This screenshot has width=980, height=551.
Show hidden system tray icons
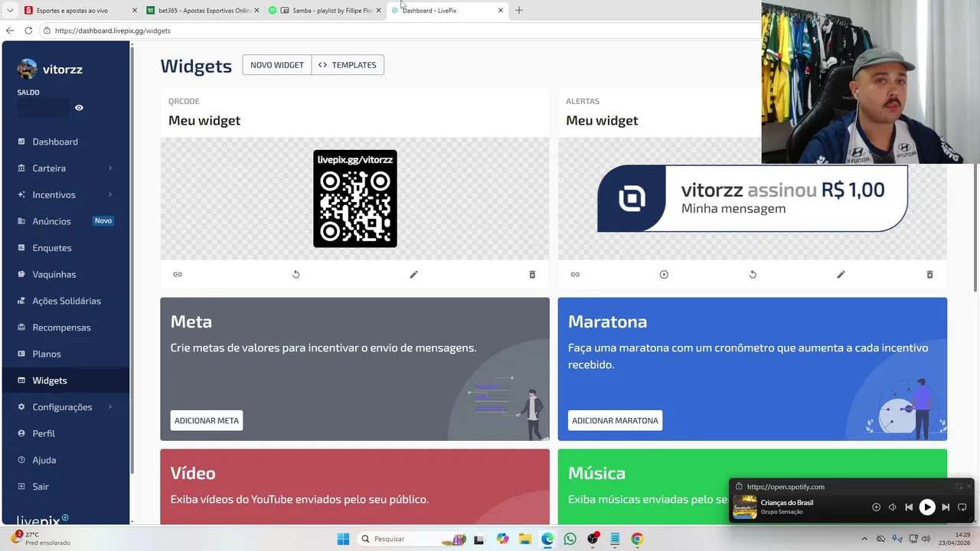[864, 539]
